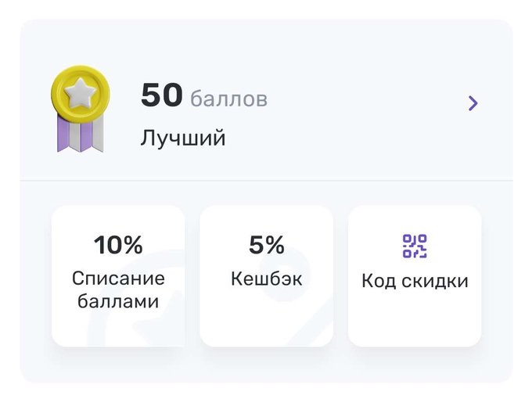The width and height of the screenshot is (532, 399).
Task: Click the gold star medal icon
Action: [81, 109]
